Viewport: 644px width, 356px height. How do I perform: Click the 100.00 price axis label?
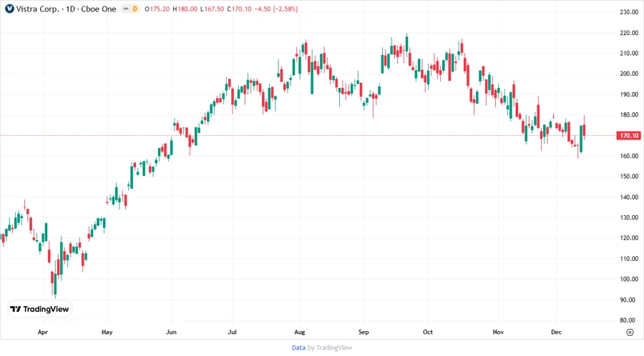coord(629,279)
